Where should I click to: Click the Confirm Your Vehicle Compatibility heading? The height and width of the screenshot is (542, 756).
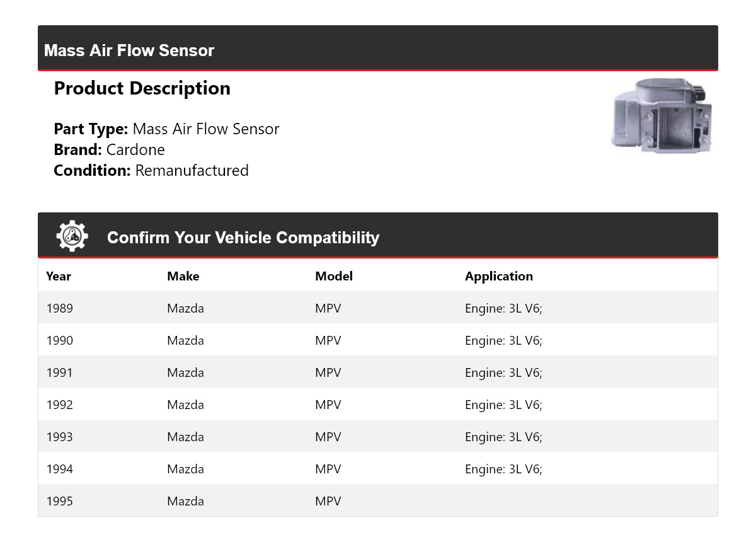point(243,238)
